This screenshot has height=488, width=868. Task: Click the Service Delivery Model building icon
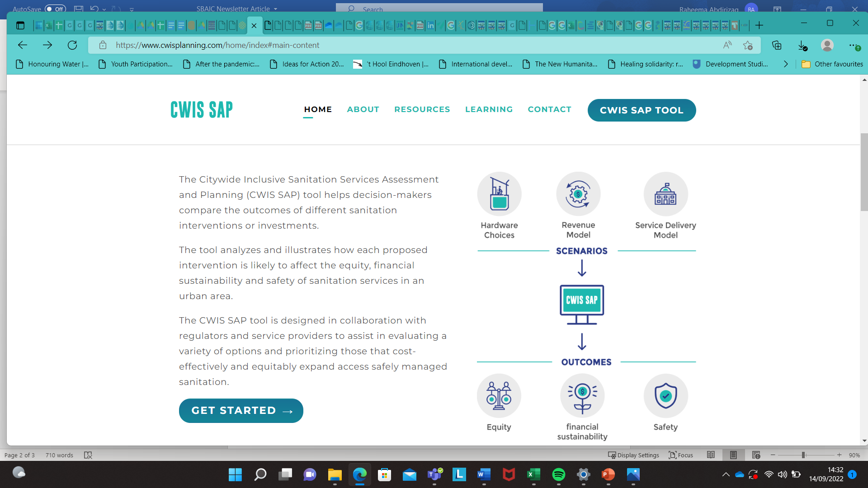click(665, 194)
